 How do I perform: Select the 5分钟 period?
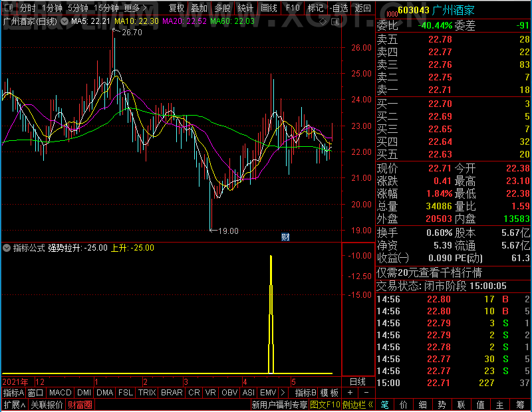(78, 8)
